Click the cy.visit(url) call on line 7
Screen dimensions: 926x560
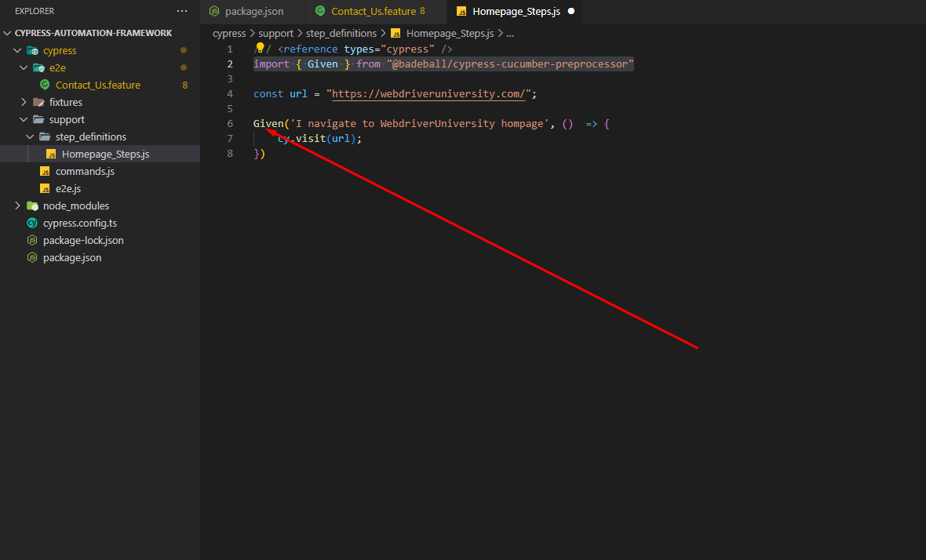[x=319, y=139]
